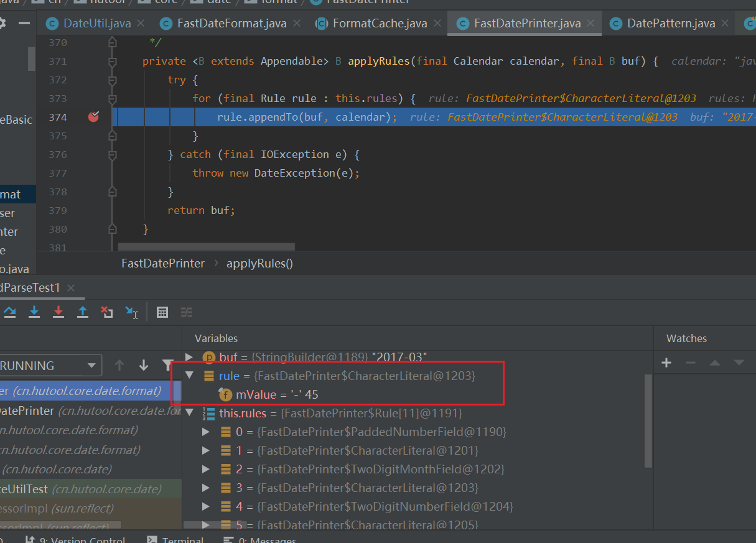
Task: Click the next frame down arrow
Action: tap(144, 365)
